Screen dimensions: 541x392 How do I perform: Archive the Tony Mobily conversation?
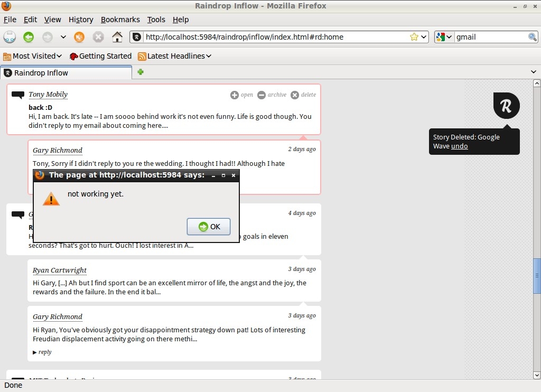click(272, 95)
